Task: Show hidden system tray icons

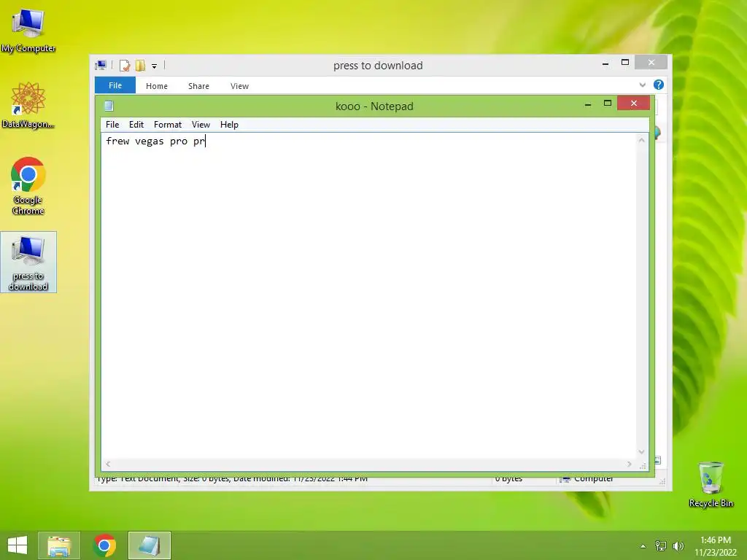Action: click(x=643, y=546)
